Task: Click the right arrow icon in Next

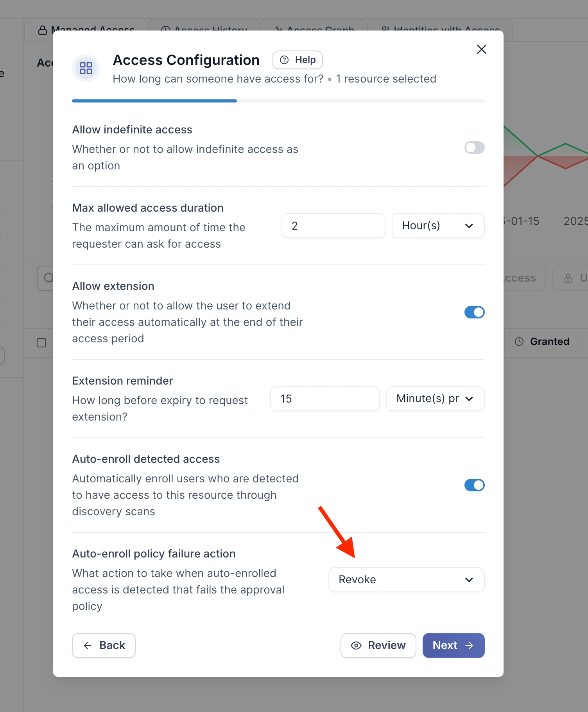Action: (470, 645)
